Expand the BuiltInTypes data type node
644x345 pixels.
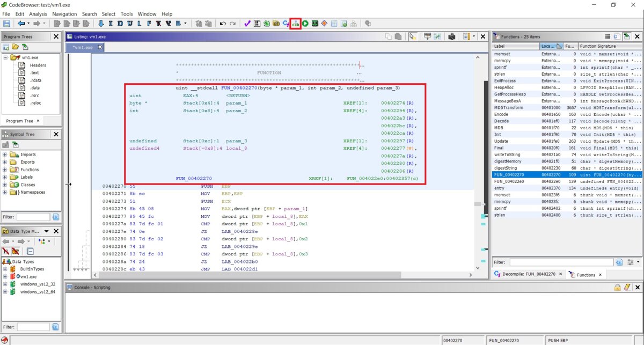click(x=5, y=269)
